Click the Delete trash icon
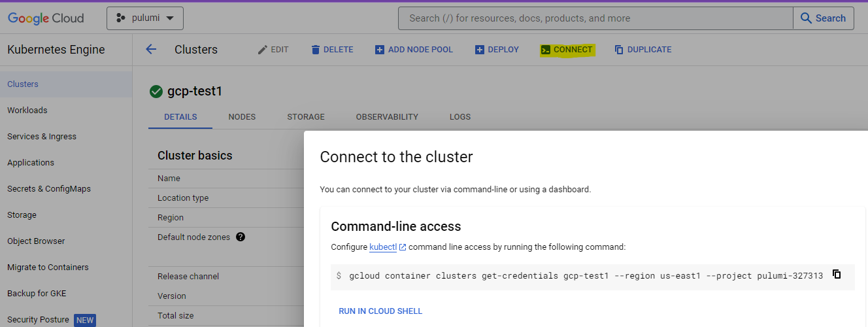868x327 pixels. pos(316,50)
